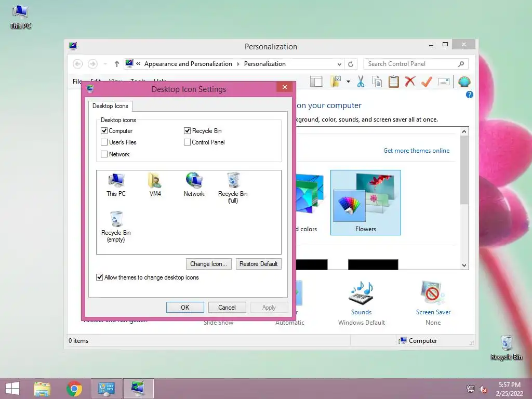532x399 pixels.
Task: Click the Change Icon... button
Action: [x=209, y=264]
